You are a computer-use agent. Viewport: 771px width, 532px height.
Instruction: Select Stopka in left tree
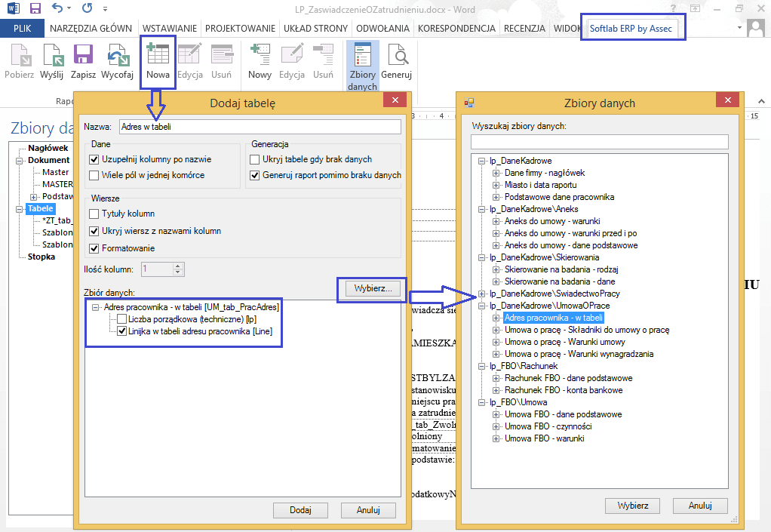[x=41, y=257]
